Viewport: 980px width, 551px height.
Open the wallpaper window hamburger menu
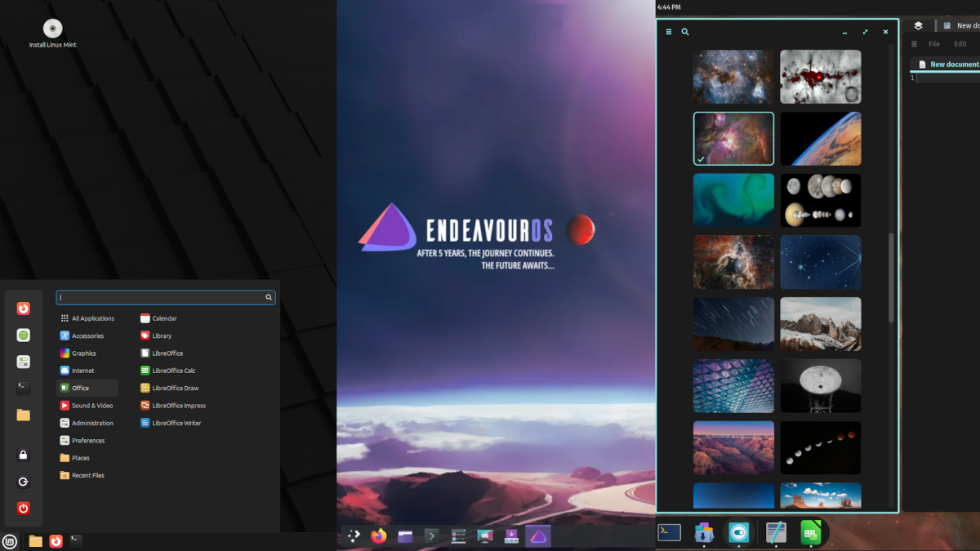click(x=669, y=32)
